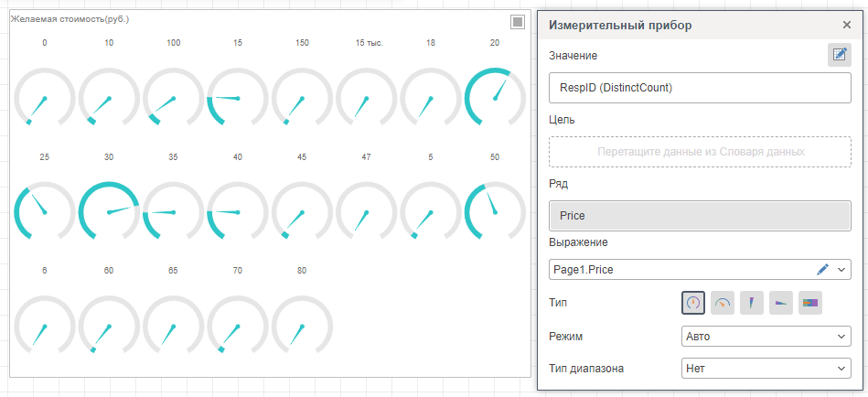The width and height of the screenshot is (868, 397).
Task: Close the Измерительный прибор panel
Action: tap(846, 26)
